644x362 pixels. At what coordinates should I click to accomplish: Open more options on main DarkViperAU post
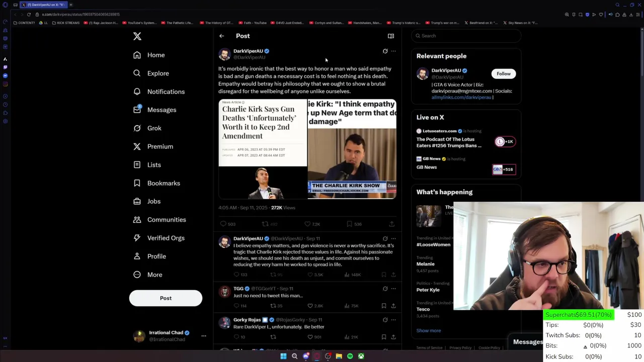(393, 51)
